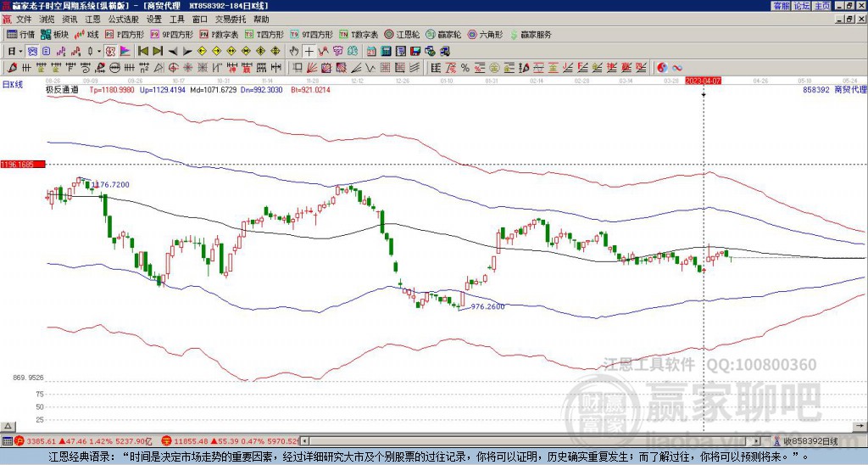Screen dimensions: 868x465
Task: Click horizontal scrollbar left arrow
Action: pos(303,441)
